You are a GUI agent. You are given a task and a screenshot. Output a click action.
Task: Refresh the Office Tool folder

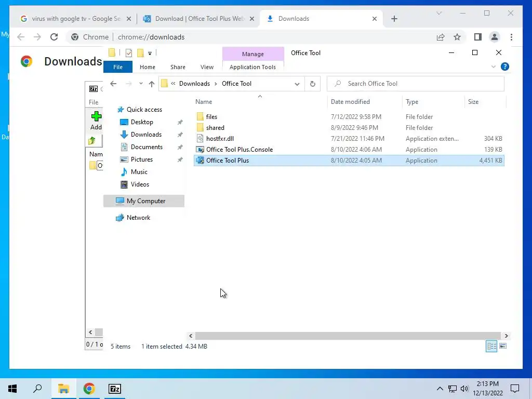[312, 84]
